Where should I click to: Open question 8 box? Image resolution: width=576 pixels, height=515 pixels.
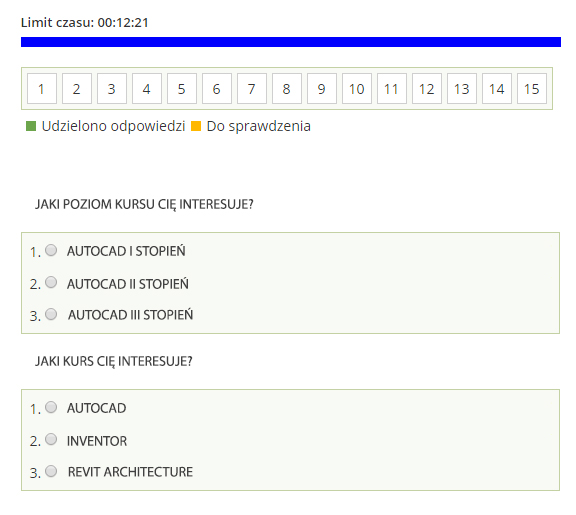[287, 89]
